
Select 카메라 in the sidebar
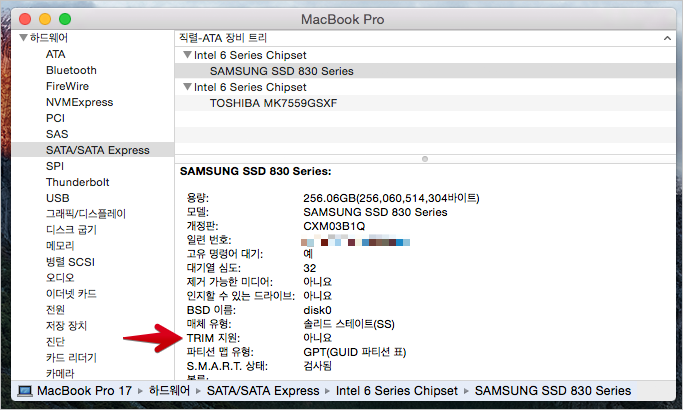pos(60,373)
